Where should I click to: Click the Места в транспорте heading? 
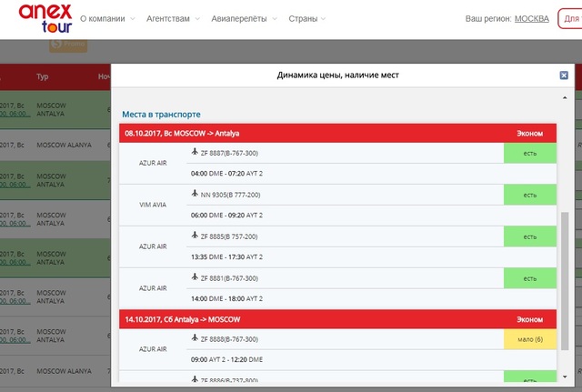[161, 115]
